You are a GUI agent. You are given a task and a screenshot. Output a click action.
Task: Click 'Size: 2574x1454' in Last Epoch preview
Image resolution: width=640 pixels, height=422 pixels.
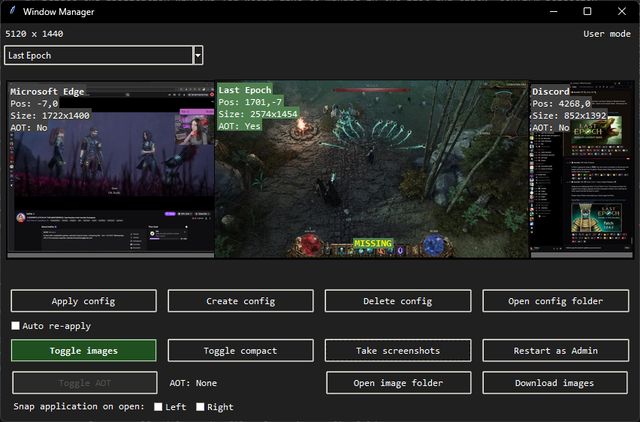[x=258, y=114]
